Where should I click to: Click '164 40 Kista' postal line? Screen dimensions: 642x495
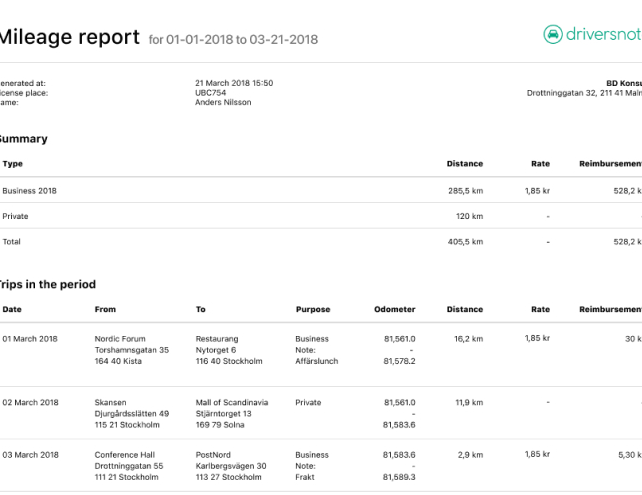coord(118,361)
